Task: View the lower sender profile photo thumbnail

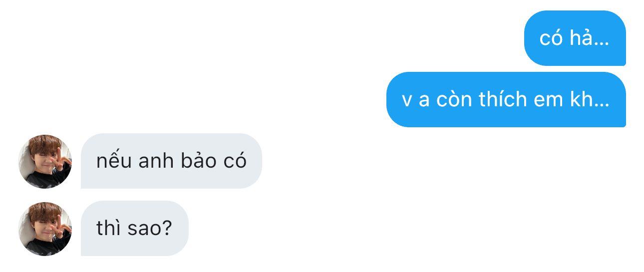Action: (45, 229)
